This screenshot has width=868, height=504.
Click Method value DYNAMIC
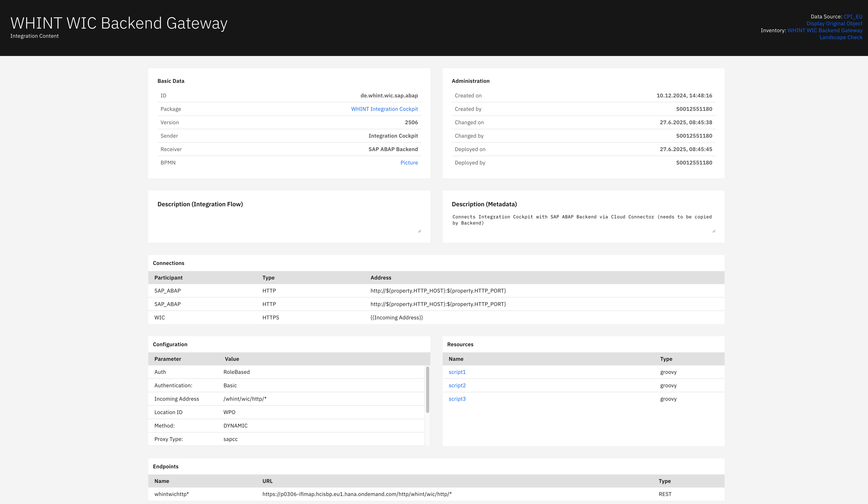pyautogui.click(x=235, y=426)
